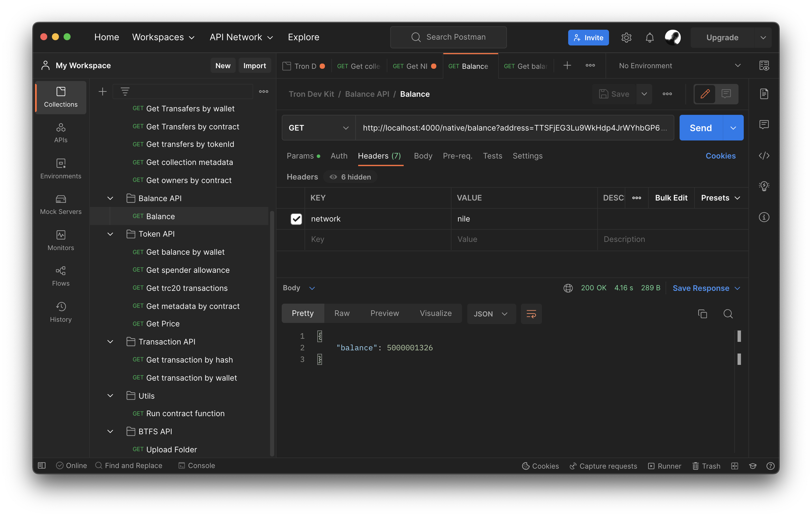Screen dimensions: 812x517
Task: Open the No Environment selector
Action: (x=678, y=66)
